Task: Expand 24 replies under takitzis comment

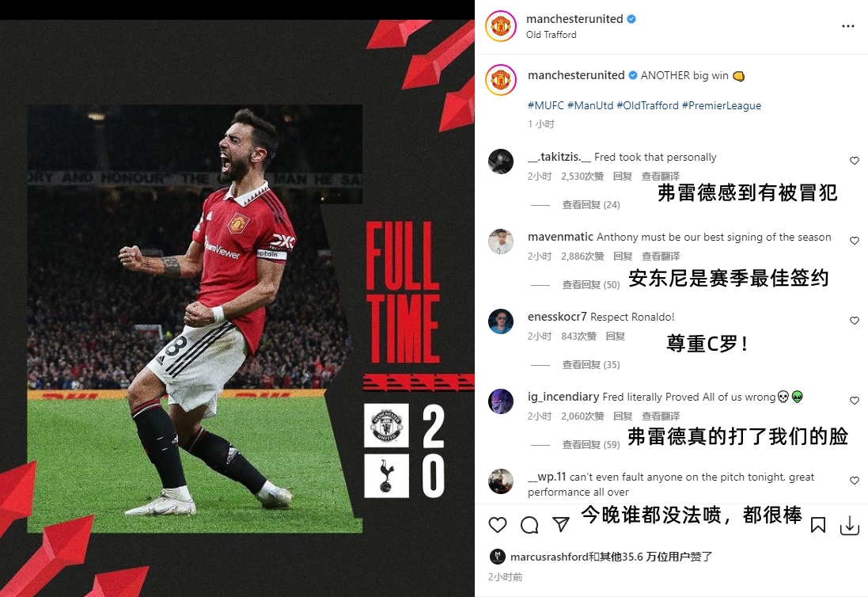Action: point(590,205)
